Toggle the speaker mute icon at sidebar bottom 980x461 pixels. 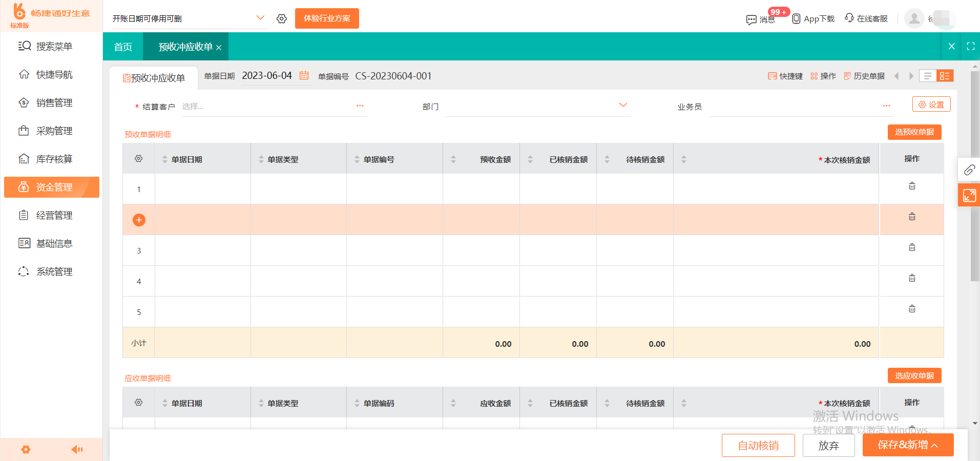click(77, 449)
